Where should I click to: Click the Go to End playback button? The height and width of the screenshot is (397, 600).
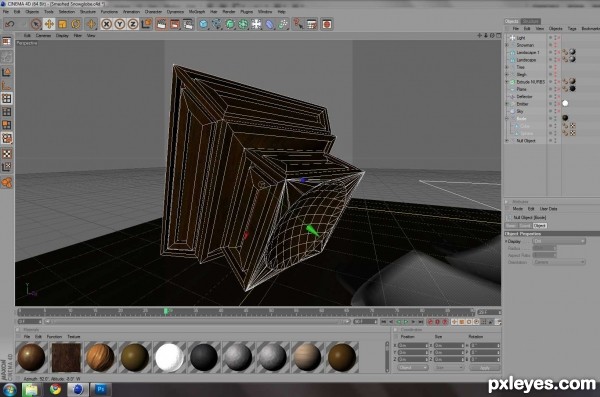coord(421,322)
